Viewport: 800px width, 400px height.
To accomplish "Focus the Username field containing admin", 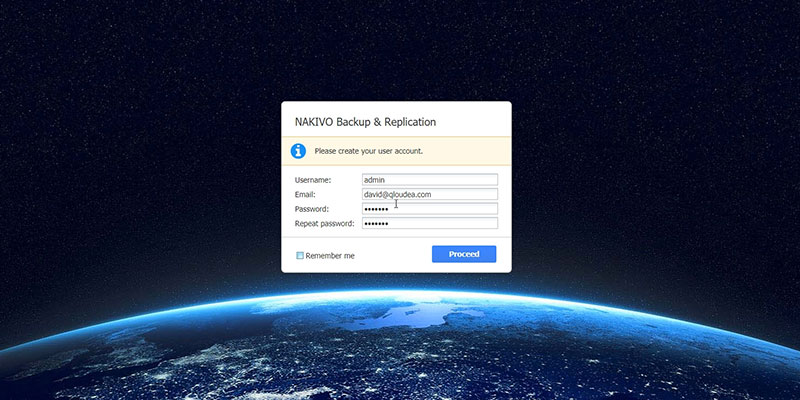I will [x=430, y=180].
